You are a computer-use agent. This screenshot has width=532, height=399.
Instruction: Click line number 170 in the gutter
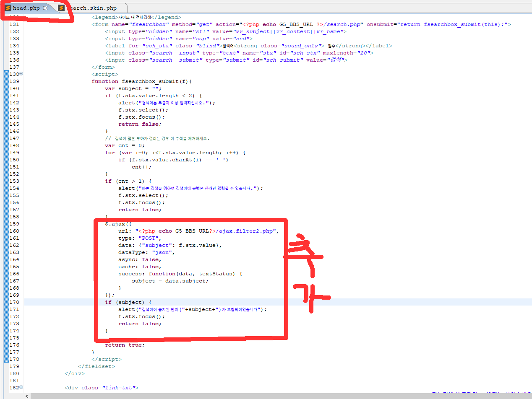click(14, 302)
